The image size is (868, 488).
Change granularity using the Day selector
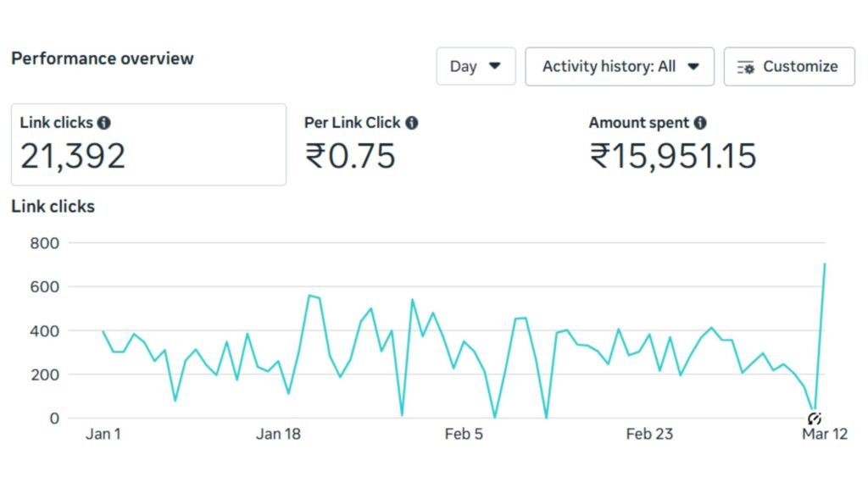[x=476, y=66]
